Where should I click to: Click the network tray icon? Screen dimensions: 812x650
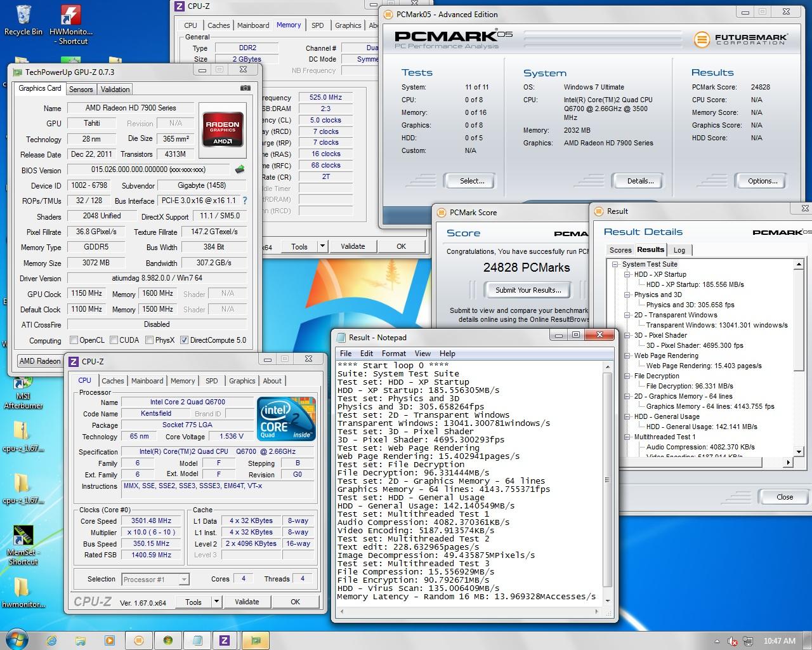pyautogui.click(x=748, y=641)
